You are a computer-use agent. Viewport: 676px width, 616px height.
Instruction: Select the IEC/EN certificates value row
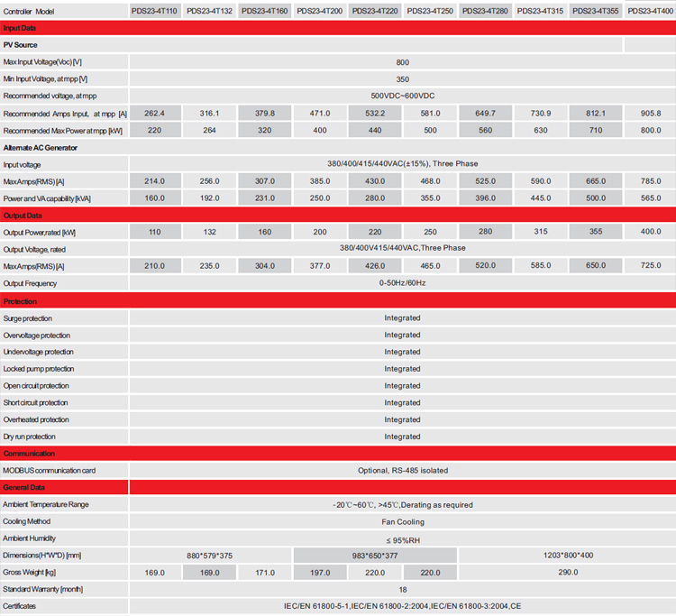coord(402,606)
